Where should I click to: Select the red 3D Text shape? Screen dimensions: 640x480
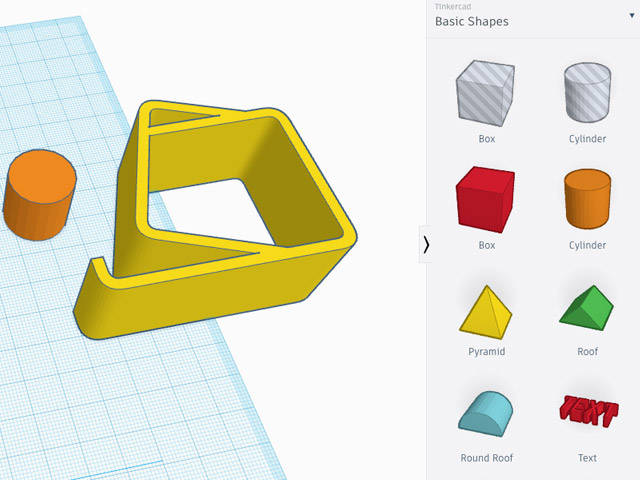point(587,411)
